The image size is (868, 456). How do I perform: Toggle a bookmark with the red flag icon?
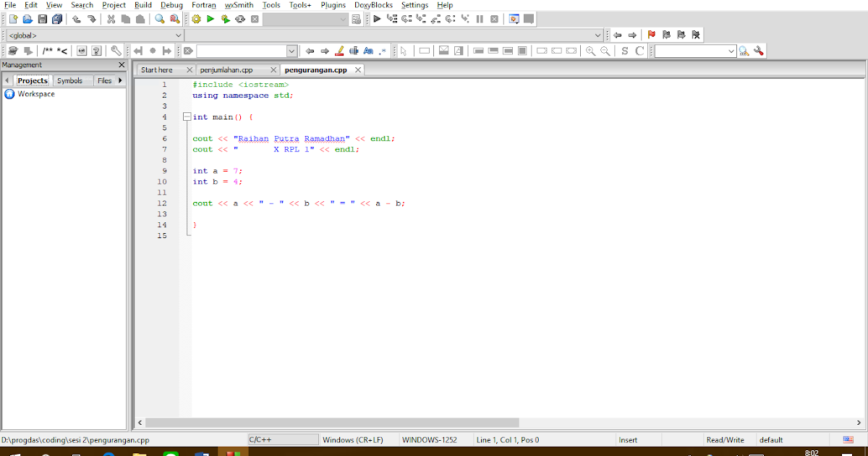click(652, 34)
